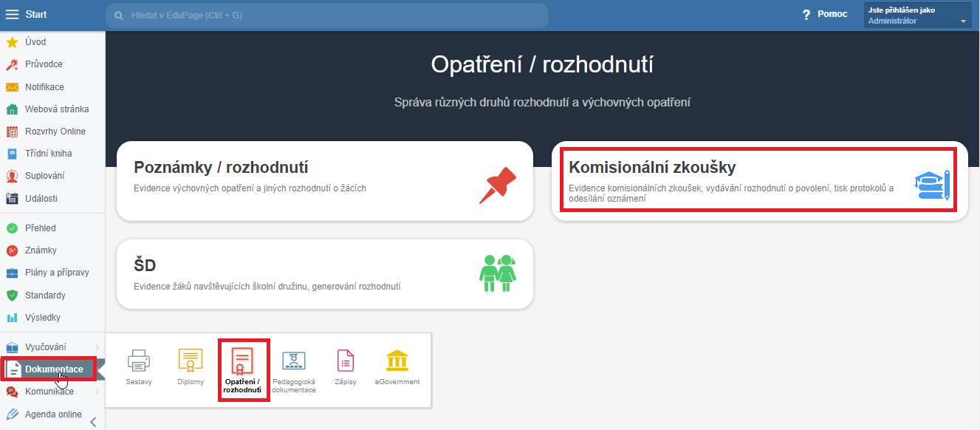Open Zápisy list icon
Image resolution: width=980 pixels, height=430 pixels.
pyautogui.click(x=346, y=361)
